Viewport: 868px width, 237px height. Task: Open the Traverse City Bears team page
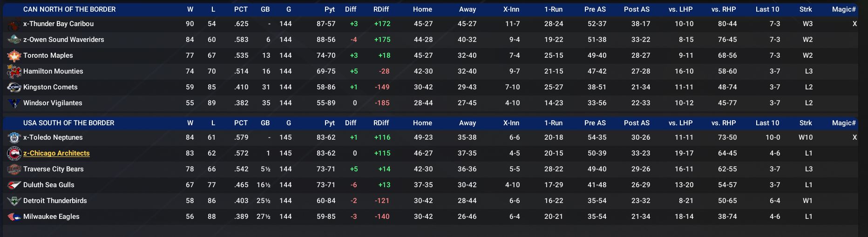point(54,169)
